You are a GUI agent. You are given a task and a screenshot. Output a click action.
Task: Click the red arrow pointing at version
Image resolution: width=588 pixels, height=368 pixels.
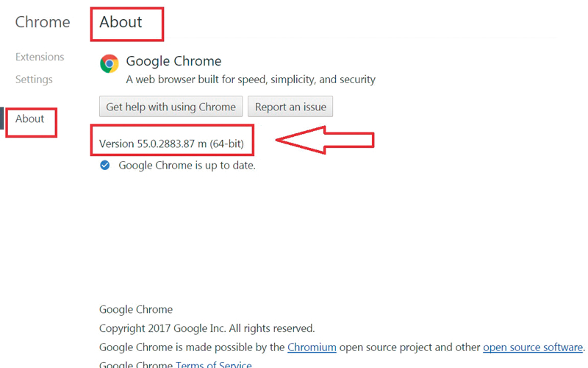[x=323, y=138]
